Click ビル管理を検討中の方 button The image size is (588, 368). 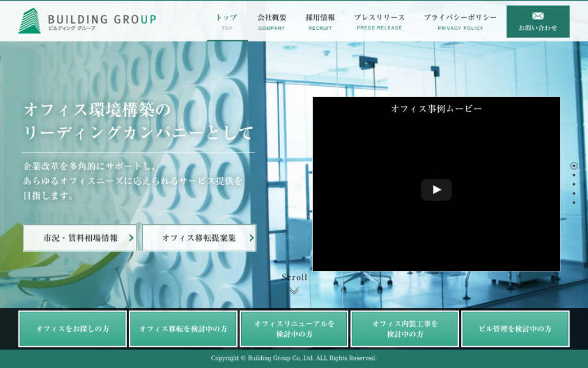[515, 329]
